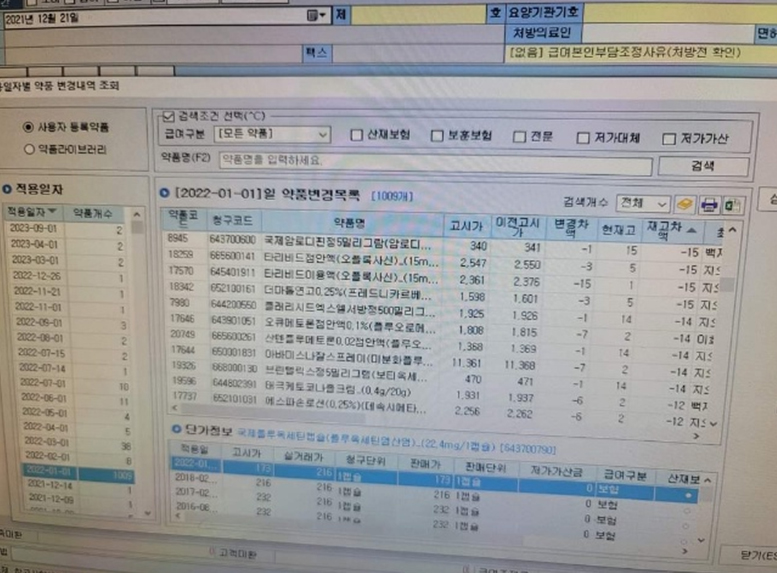This screenshot has height=573, width=777.
Task: Check the 저가대체 checkbox
Action: click(583, 138)
